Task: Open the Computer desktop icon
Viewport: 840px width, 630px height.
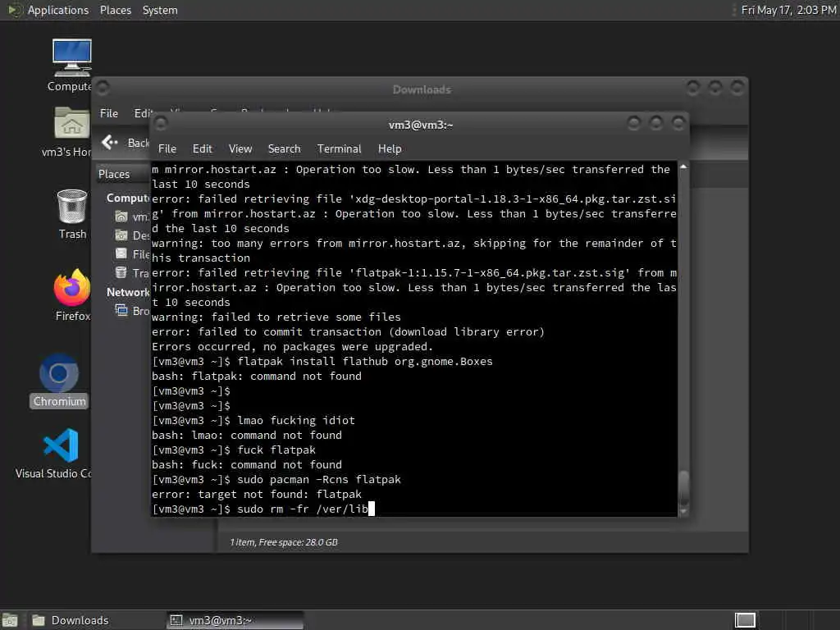Action: pyautogui.click(x=71, y=58)
